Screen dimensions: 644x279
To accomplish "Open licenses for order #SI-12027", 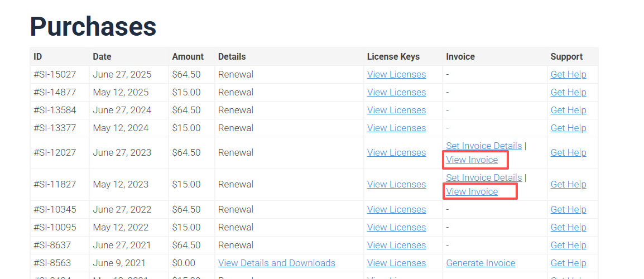I will pyautogui.click(x=396, y=153).
